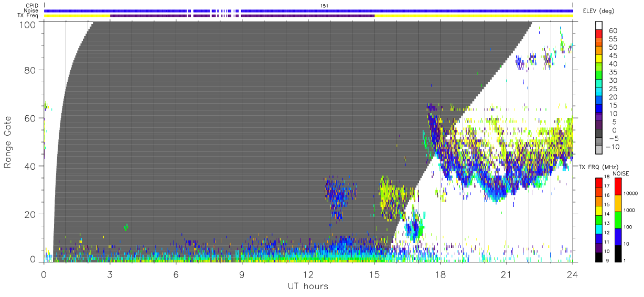
Task: Click the '25' label on the ELEV color bar
Action: pos(613,89)
